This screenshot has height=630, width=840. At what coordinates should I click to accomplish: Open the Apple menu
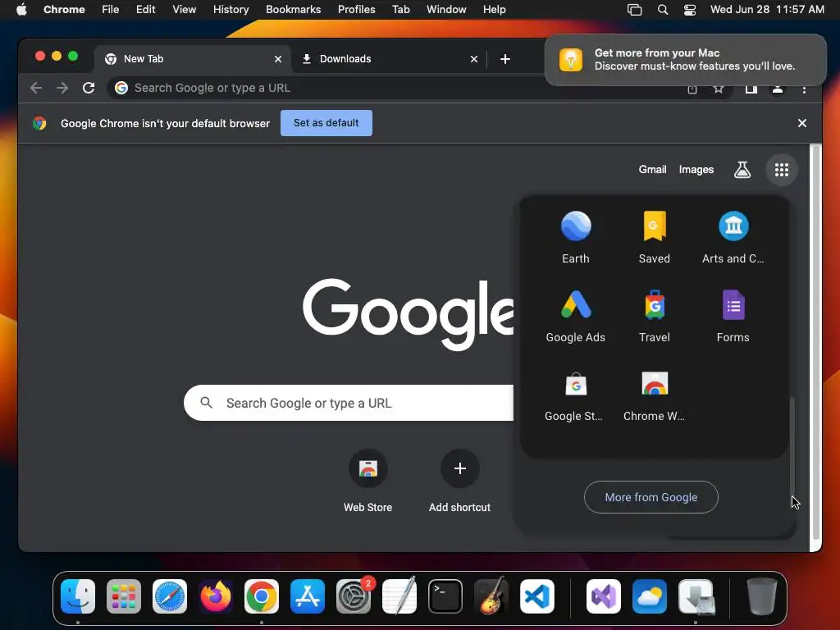tap(21, 10)
